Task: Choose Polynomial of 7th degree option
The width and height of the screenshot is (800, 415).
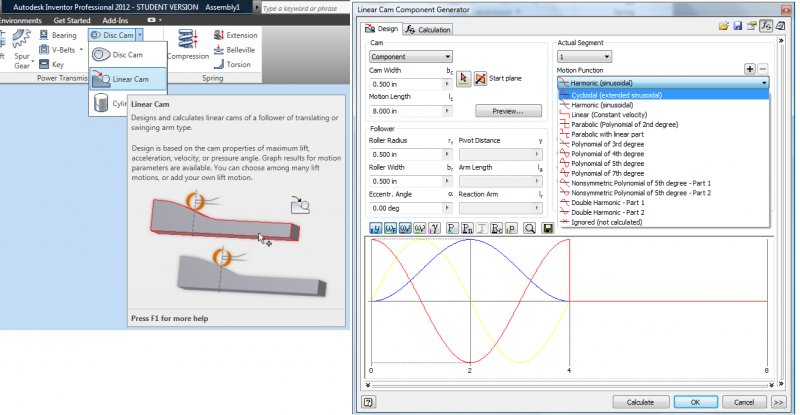Action: click(663, 174)
